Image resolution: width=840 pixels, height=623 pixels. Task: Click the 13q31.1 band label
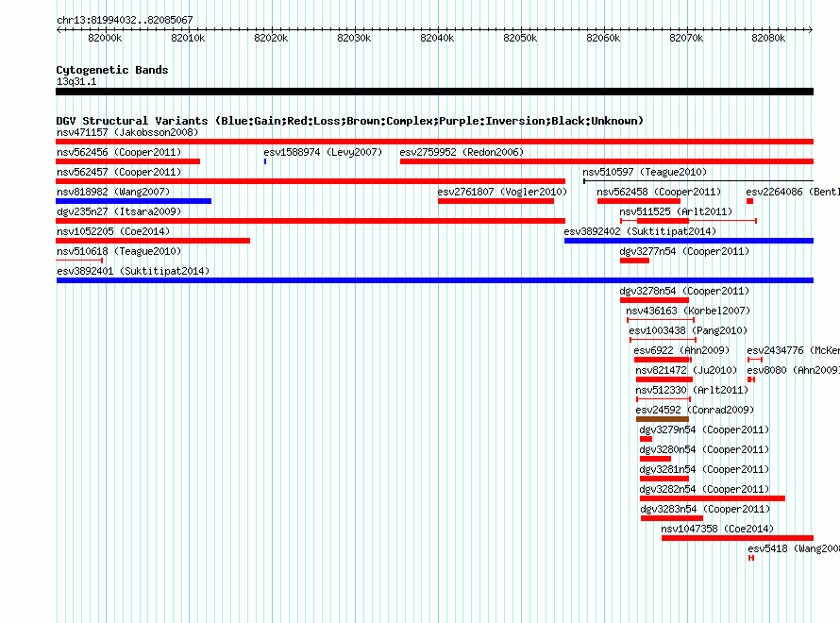[76, 81]
